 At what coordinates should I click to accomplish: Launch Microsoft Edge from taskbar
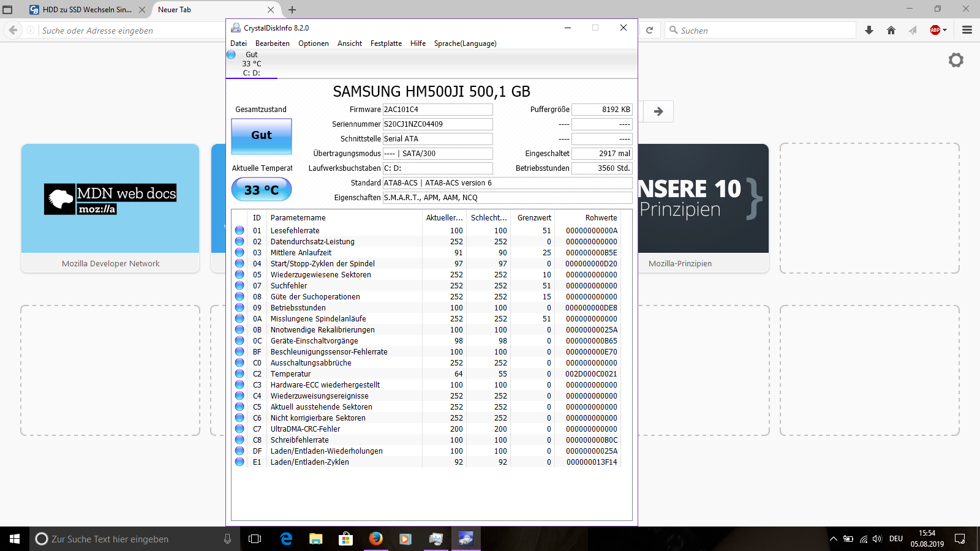tap(286, 539)
